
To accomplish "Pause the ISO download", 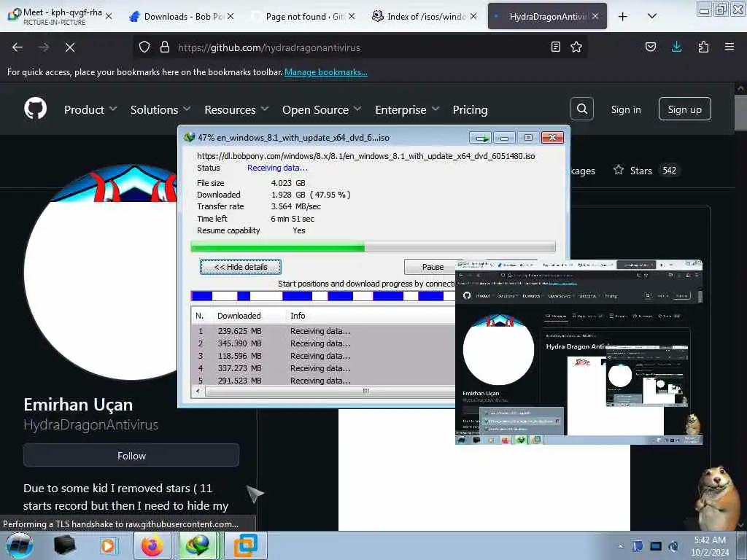I will point(432,267).
